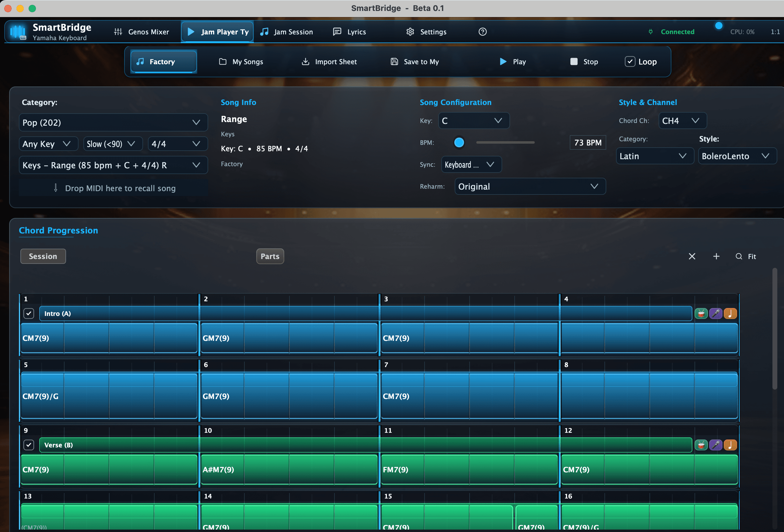Click the plus icon in Chord Progression toolbar
Viewport: 784px width, 532px height.
pyautogui.click(x=716, y=256)
